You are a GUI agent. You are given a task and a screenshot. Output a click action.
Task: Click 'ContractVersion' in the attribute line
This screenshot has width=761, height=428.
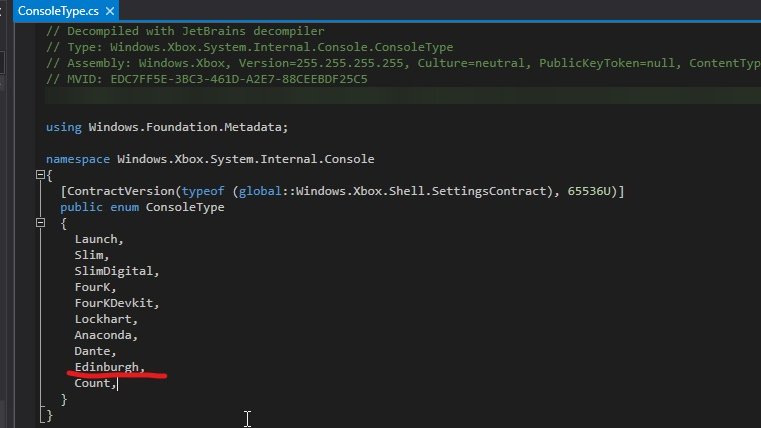(120, 191)
